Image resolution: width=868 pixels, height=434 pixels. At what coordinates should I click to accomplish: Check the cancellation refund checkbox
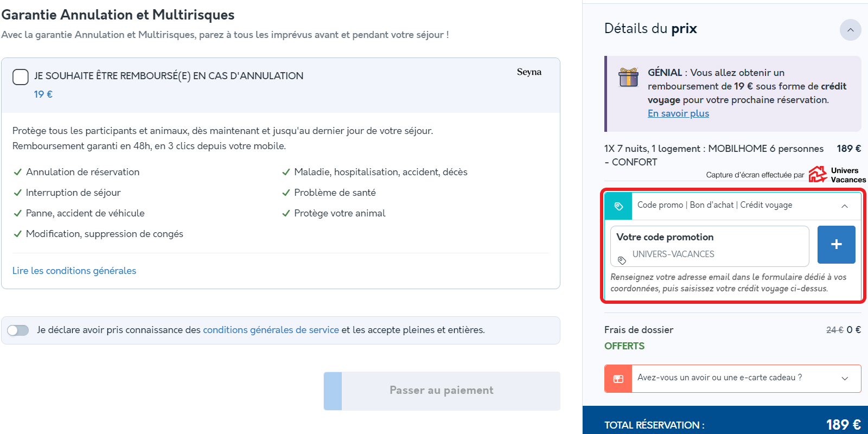point(21,77)
